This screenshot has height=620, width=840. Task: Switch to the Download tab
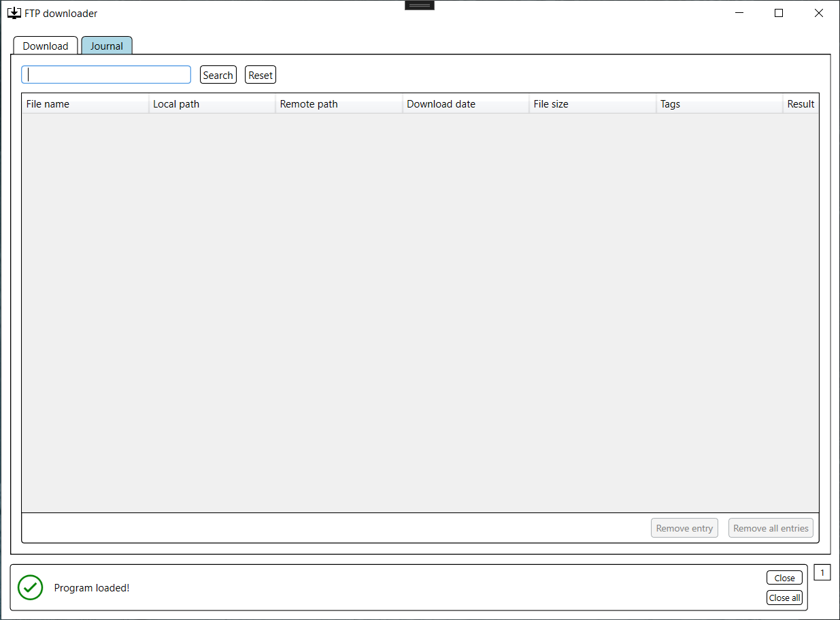pos(45,45)
